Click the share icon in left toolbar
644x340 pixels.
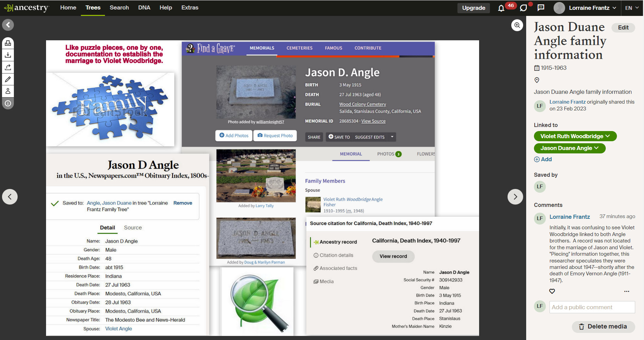[8, 67]
